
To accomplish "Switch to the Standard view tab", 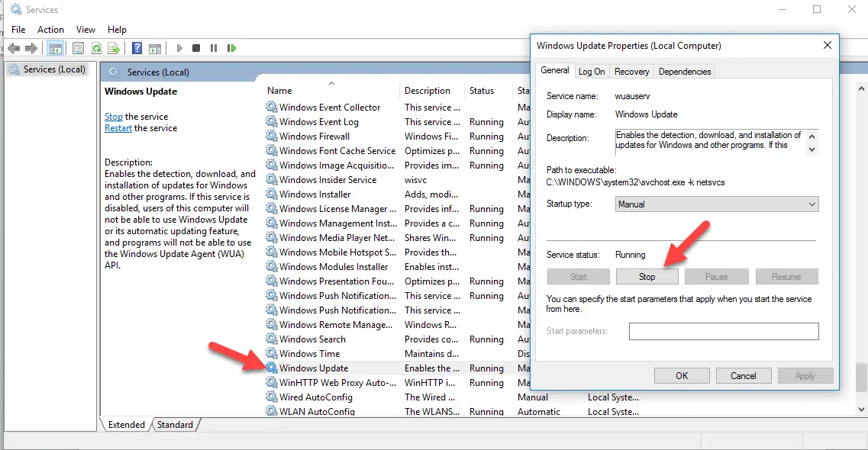I will point(175,425).
